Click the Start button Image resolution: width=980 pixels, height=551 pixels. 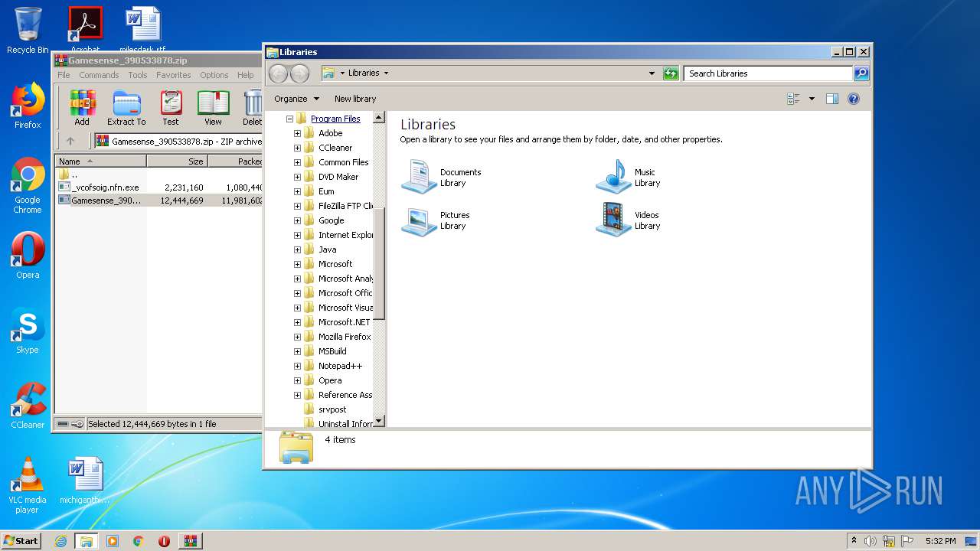[x=21, y=541]
